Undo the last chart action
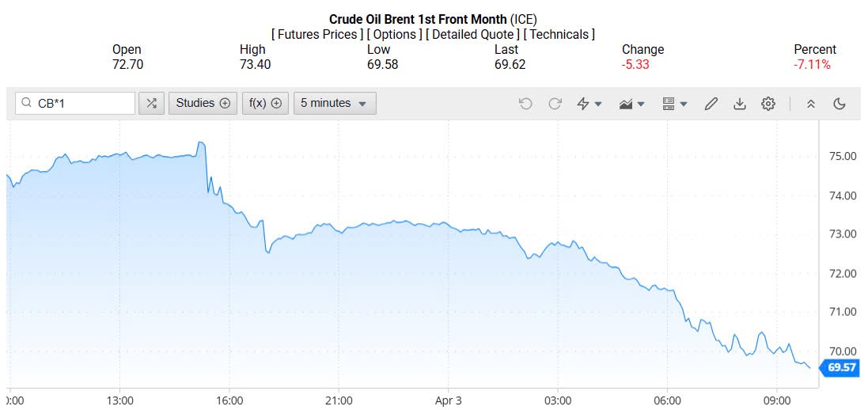This screenshot has height=410, width=868. click(x=525, y=104)
